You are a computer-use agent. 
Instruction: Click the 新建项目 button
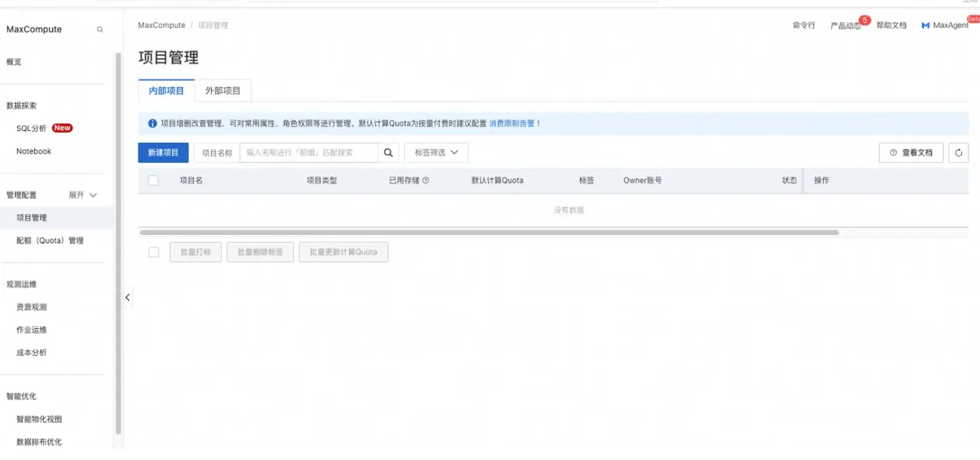[163, 153]
